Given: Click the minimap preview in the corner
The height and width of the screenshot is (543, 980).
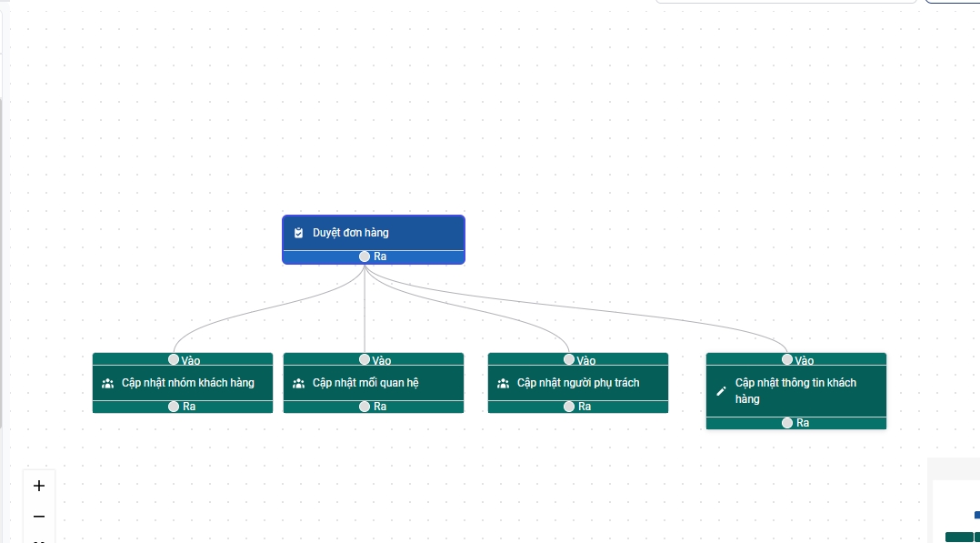Looking at the screenshot, I should pyautogui.click(x=956, y=511).
